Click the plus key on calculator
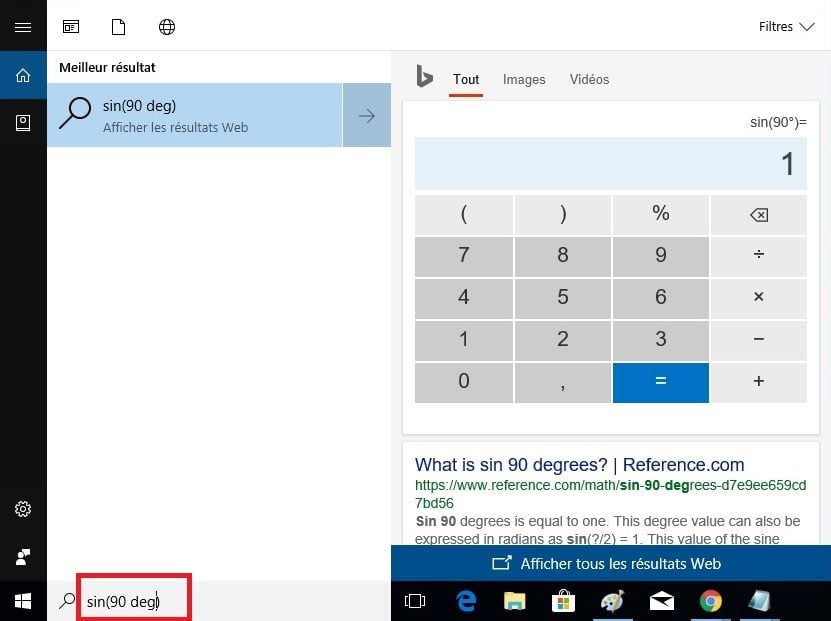This screenshot has width=831, height=621. (759, 383)
